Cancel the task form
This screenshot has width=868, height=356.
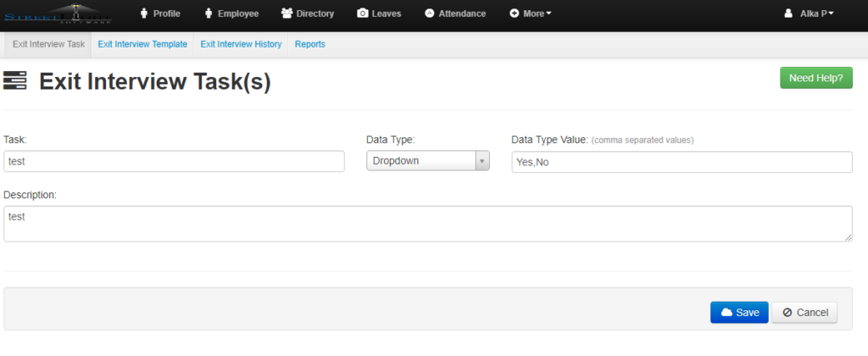pos(804,312)
